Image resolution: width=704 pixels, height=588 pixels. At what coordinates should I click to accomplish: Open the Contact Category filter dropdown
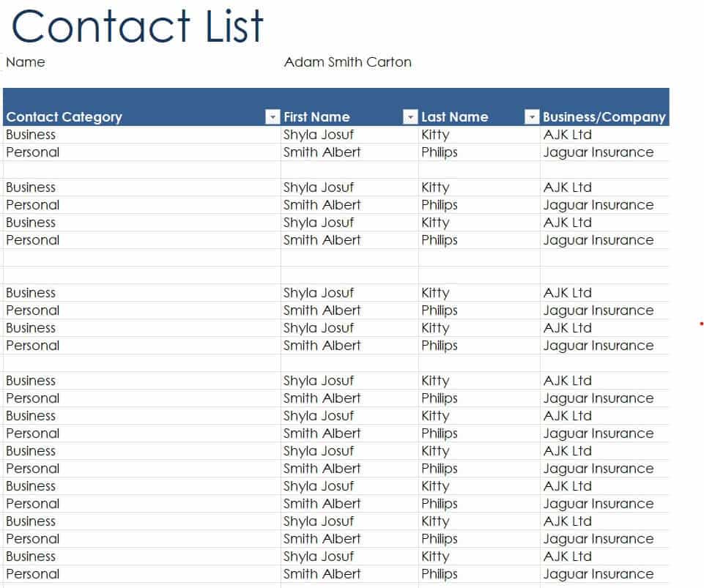tap(273, 117)
